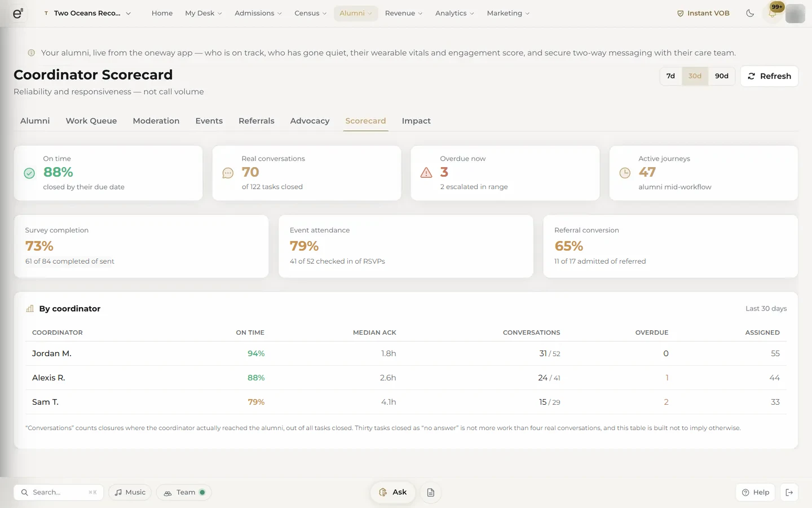This screenshot has width=812, height=508.
Task: Click the Sam T. coordinator row
Action: point(406,402)
